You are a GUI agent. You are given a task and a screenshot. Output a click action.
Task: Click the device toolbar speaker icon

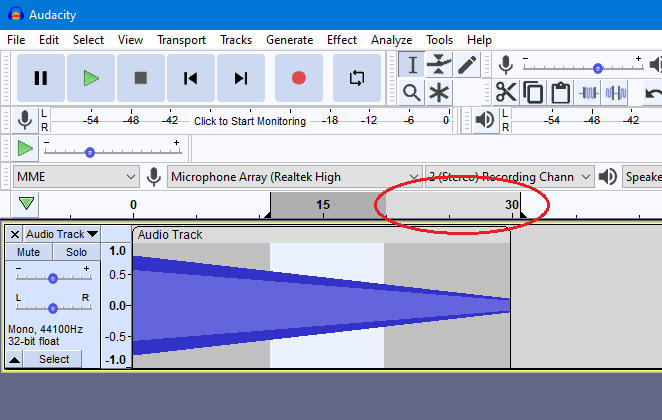click(x=608, y=177)
